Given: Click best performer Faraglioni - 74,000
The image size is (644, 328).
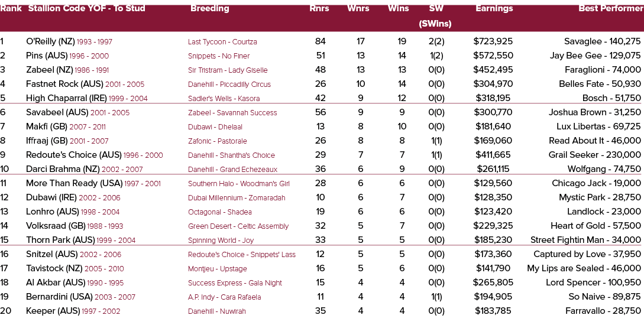Looking at the screenshot, I should 603,70.
